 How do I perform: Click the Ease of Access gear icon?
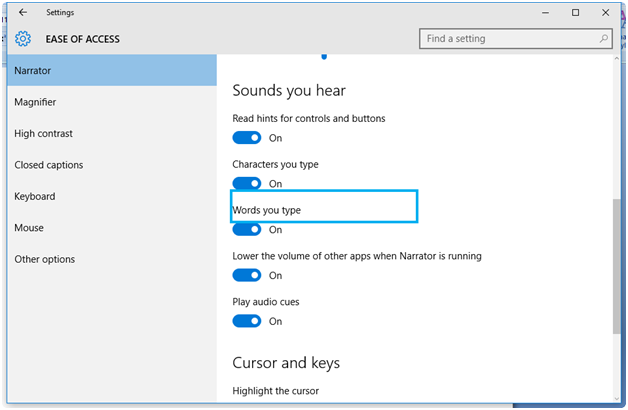click(x=23, y=39)
